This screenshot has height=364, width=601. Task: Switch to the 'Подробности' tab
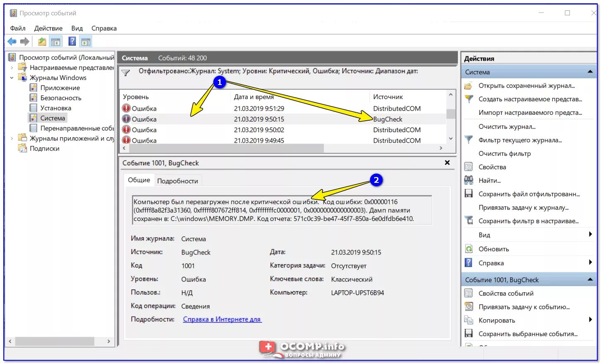[177, 181]
